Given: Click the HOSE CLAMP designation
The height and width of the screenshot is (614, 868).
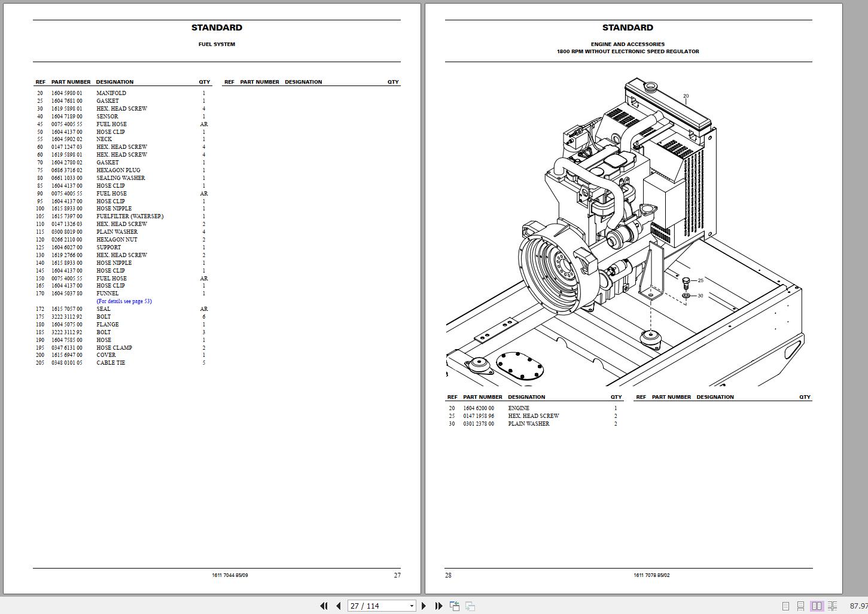Looking at the screenshot, I should [x=114, y=348].
